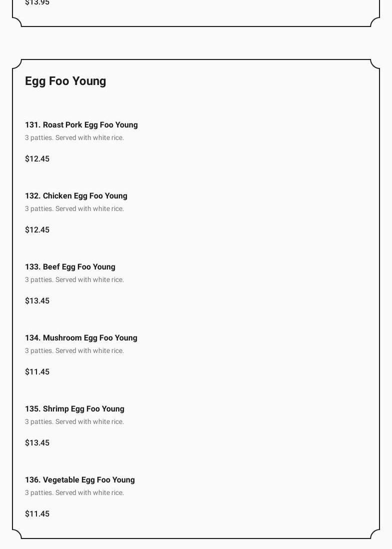This screenshot has width=392, height=549.
Task: Select the 135. Shrimp Egg Foo Young item
Action: (x=74, y=409)
